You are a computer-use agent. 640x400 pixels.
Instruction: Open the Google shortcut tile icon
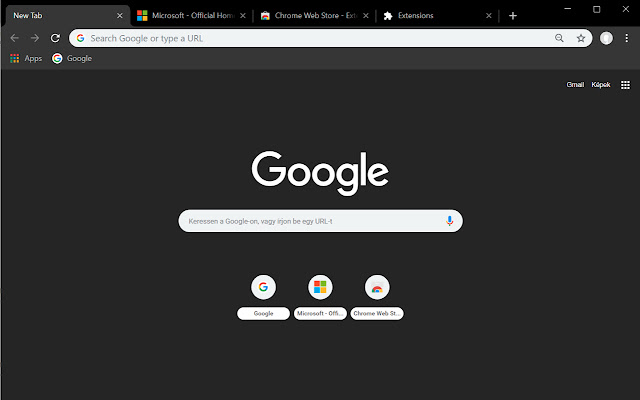(x=263, y=287)
